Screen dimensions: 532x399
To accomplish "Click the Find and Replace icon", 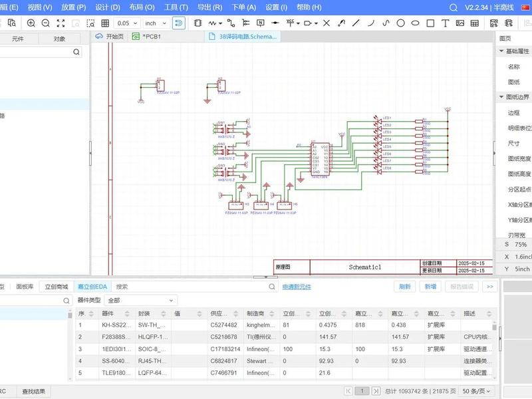I will coord(12,23).
